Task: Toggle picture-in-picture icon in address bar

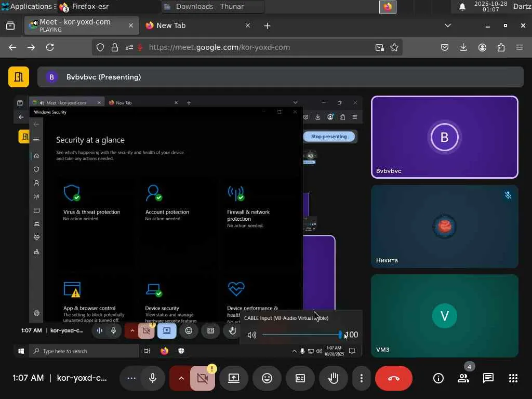Action: point(380,47)
